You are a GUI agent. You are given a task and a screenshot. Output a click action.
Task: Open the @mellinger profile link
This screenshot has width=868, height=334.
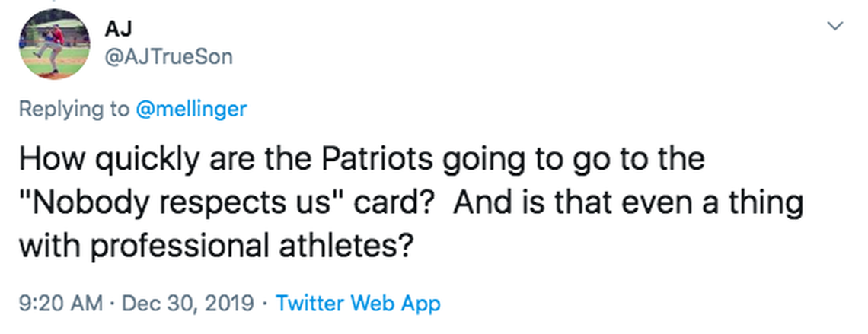click(190, 109)
